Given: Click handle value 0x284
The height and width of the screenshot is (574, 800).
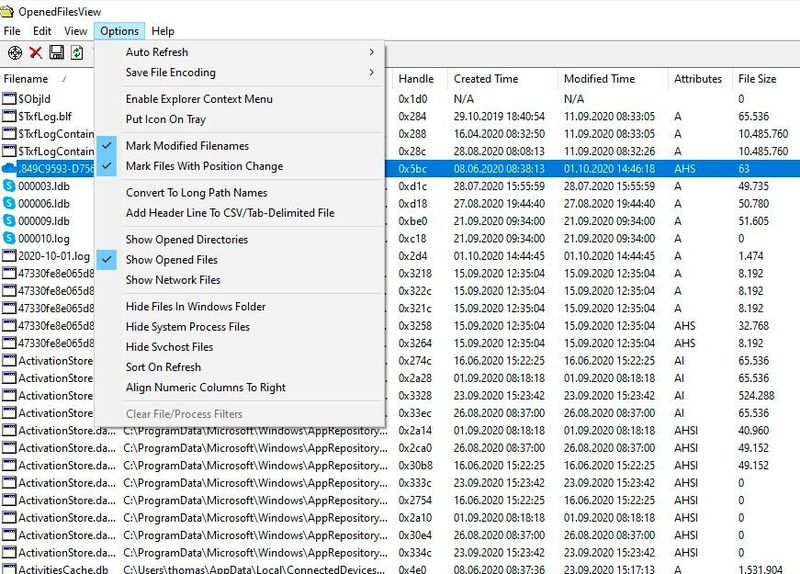Looking at the screenshot, I should tap(412, 116).
